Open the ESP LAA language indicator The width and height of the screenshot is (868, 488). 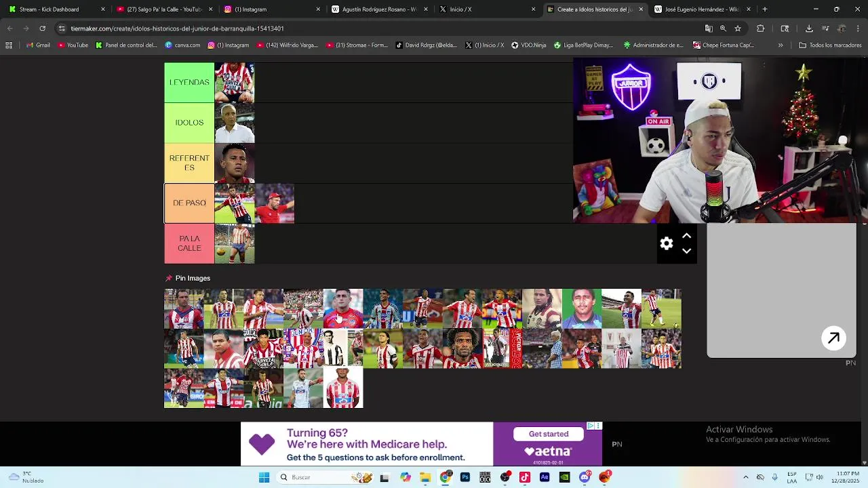point(792,477)
